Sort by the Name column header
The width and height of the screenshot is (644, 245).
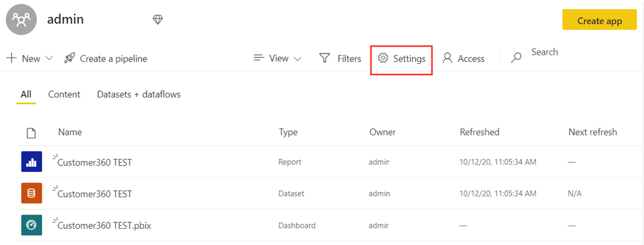point(70,132)
